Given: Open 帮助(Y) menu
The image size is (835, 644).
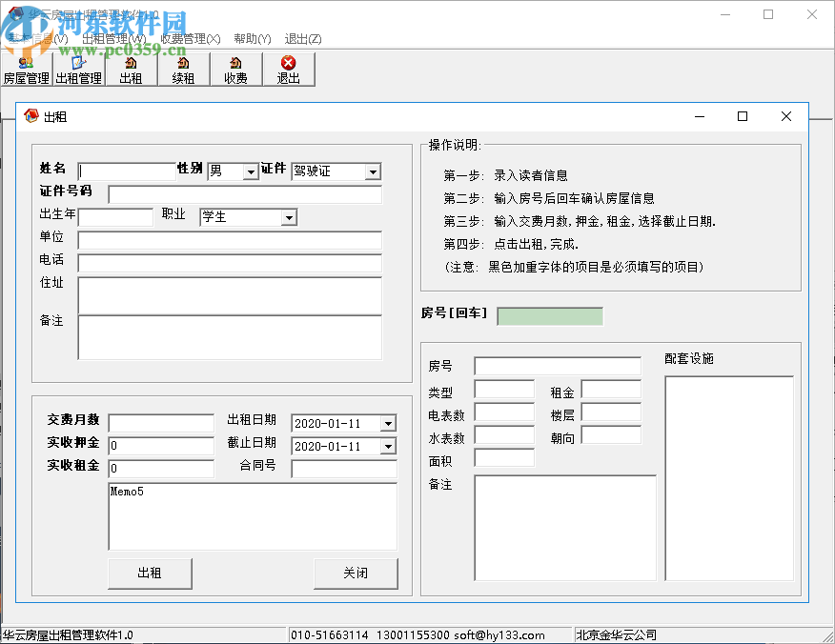Looking at the screenshot, I should (x=253, y=39).
